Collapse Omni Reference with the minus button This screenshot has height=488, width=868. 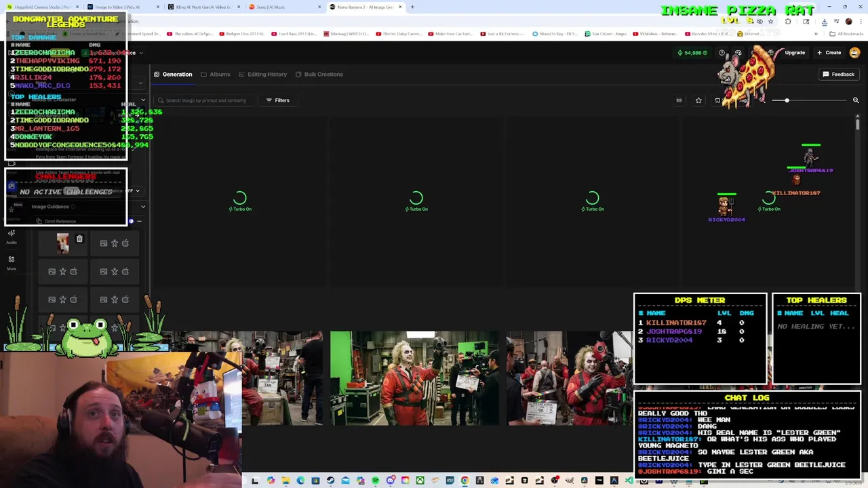(x=140, y=221)
